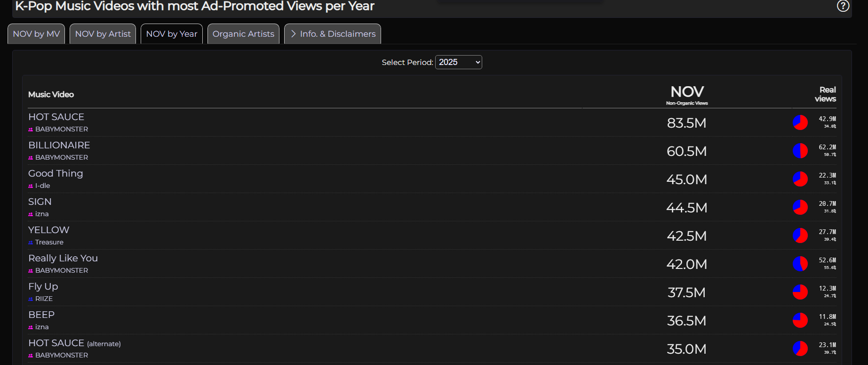Screen dimensions: 868x365
Task: Click the 45.0M NOV value
Action: click(687, 179)
